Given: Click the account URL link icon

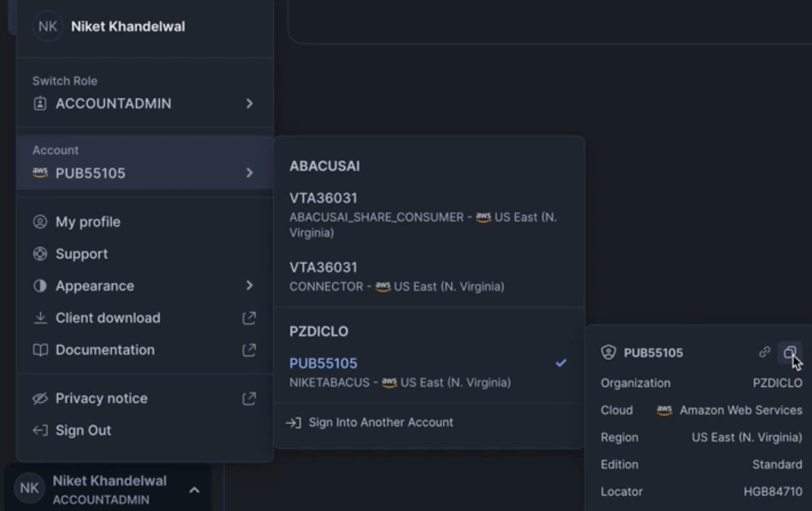Looking at the screenshot, I should (x=764, y=353).
